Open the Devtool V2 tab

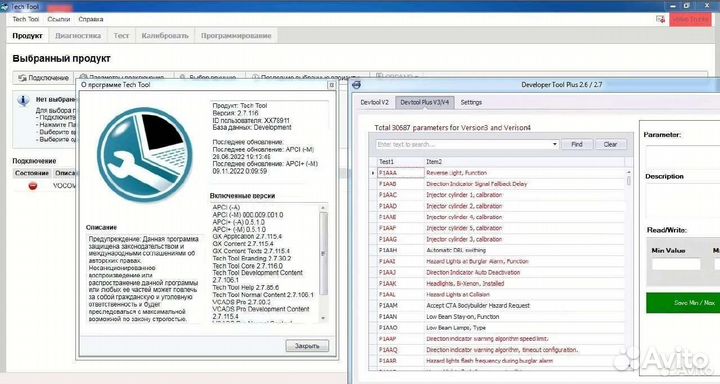click(x=374, y=102)
